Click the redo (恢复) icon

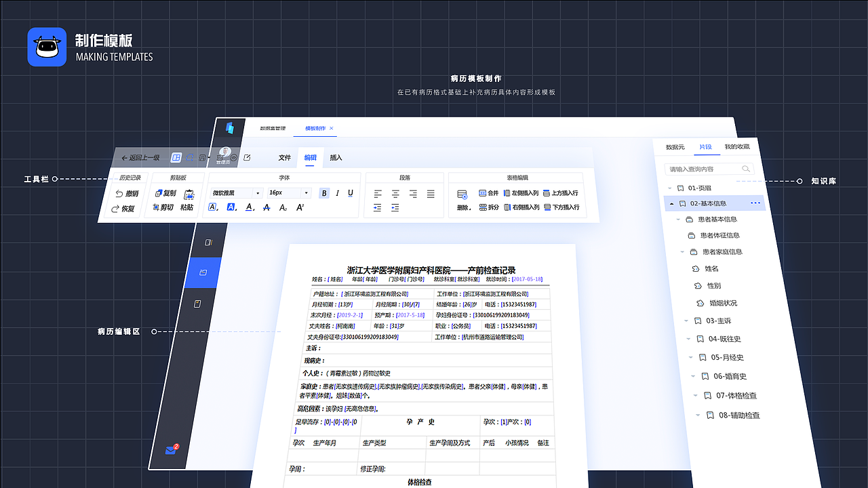[115, 209]
